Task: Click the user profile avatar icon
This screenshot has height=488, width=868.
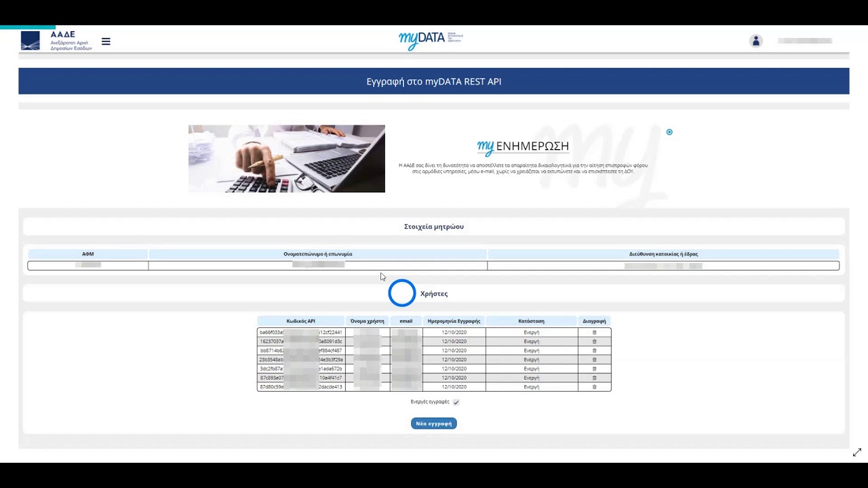Action: [755, 41]
